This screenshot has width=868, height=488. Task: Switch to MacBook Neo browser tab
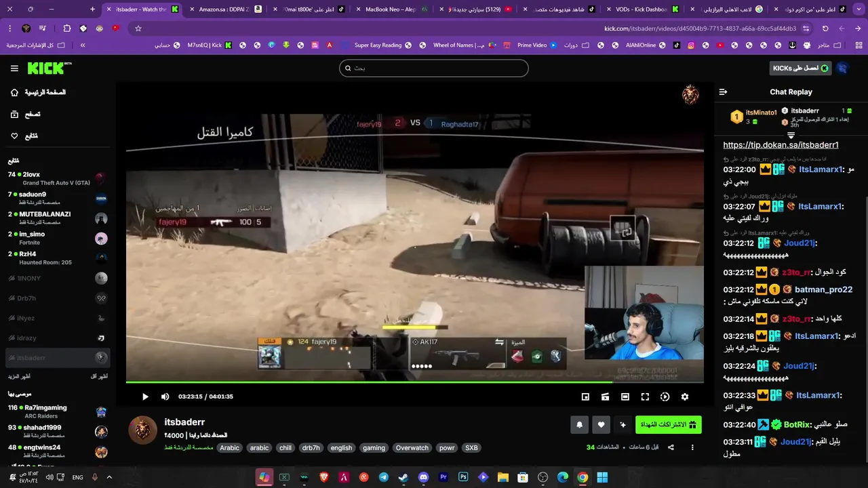(391, 9)
